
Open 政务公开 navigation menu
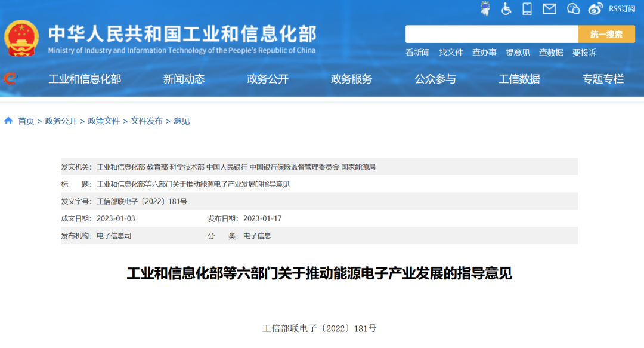(x=268, y=79)
